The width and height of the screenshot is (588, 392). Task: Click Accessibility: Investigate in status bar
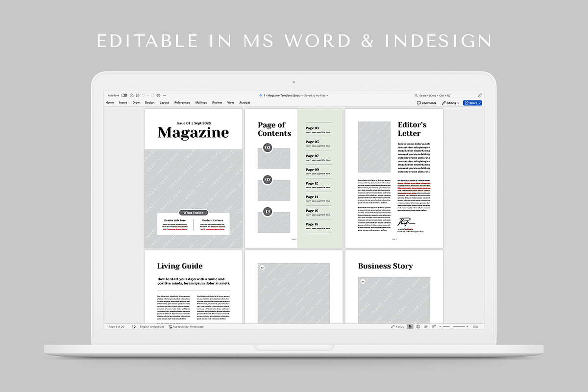click(x=186, y=327)
